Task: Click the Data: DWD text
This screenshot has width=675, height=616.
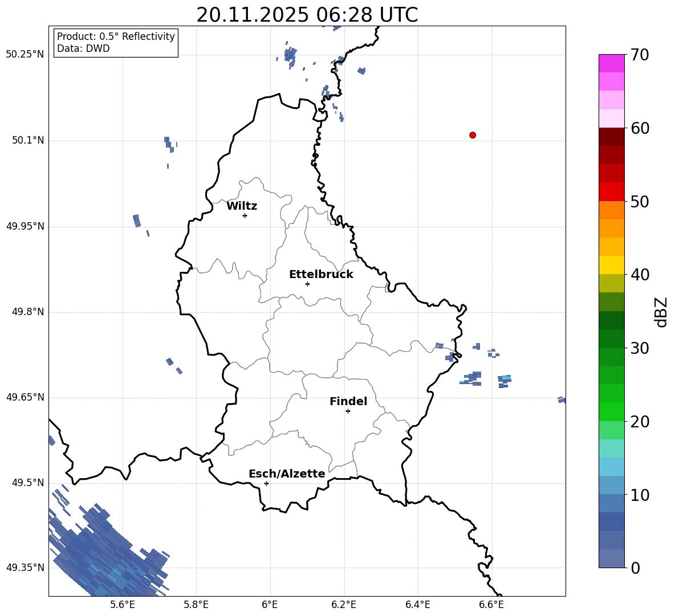Action: [83, 48]
